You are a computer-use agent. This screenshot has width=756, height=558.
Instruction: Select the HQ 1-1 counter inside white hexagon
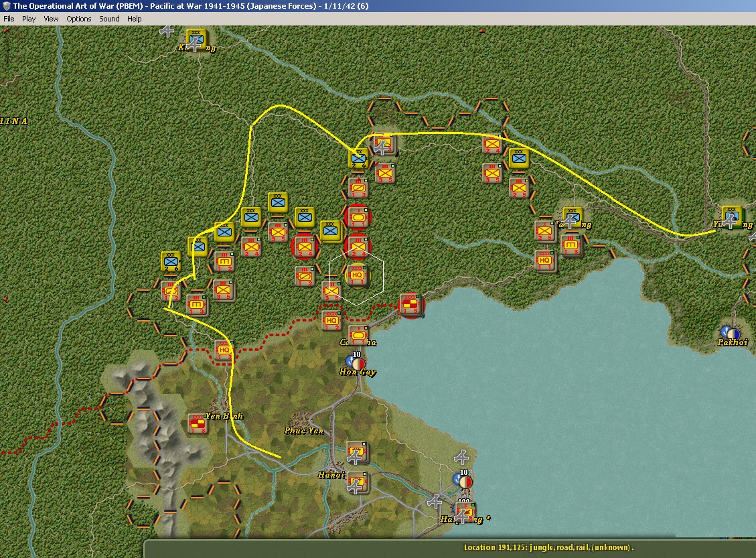click(x=357, y=275)
